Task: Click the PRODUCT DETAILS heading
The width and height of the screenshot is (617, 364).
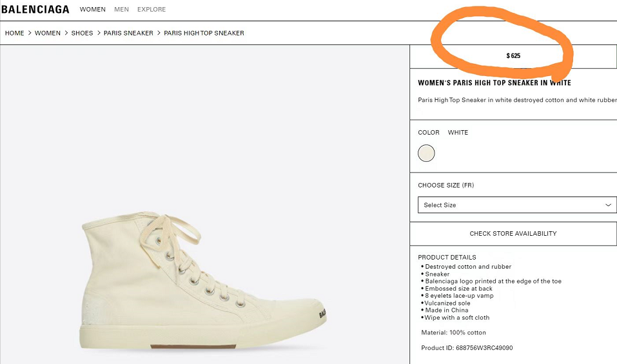Action: (x=447, y=257)
